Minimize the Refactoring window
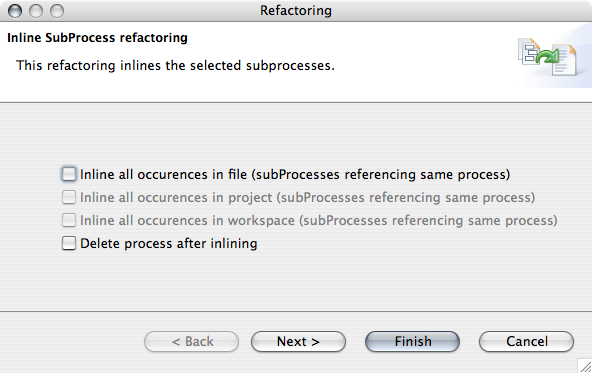This screenshot has height=373, width=592. 36,11
